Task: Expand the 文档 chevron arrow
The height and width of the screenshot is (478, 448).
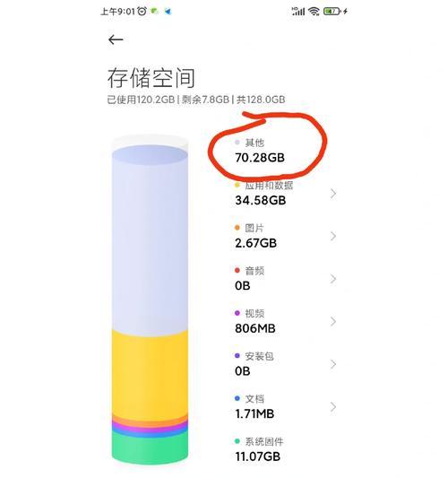Action: click(x=333, y=407)
